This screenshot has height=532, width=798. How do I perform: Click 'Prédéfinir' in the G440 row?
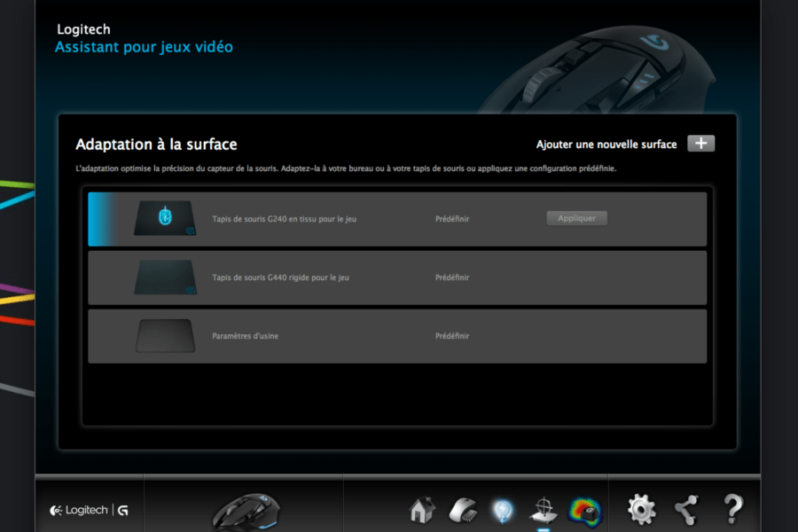[x=452, y=278]
